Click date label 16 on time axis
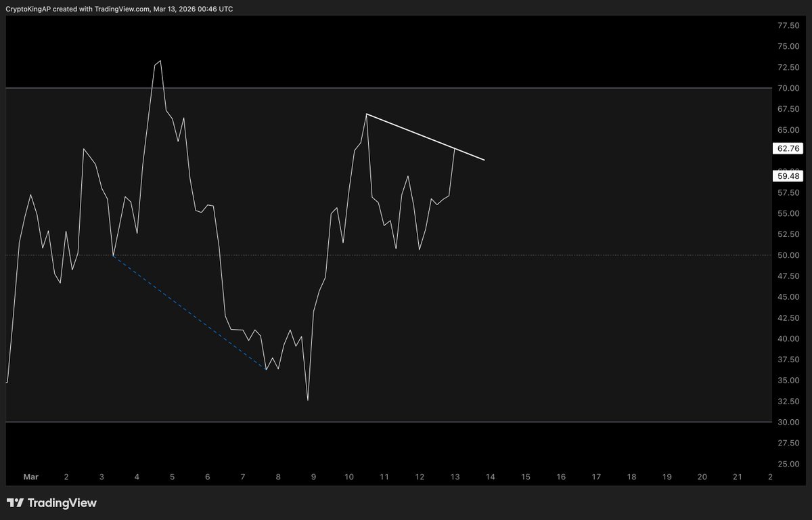 [561, 477]
